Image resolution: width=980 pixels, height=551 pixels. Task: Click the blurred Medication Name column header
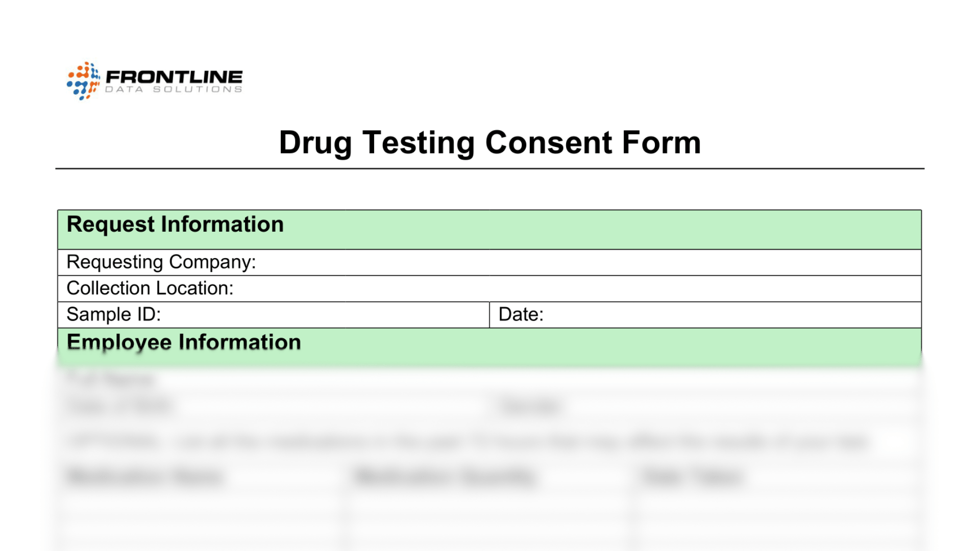[144, 477]
